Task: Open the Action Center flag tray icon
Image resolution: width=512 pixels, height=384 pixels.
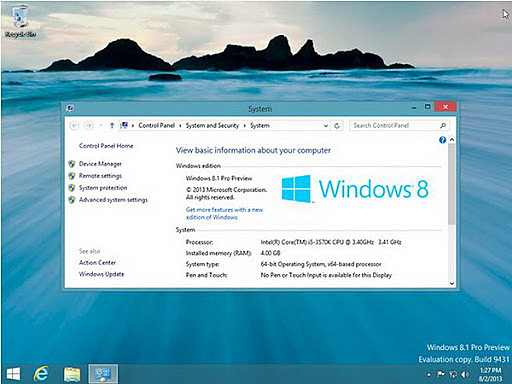Action: coord(441,374)
